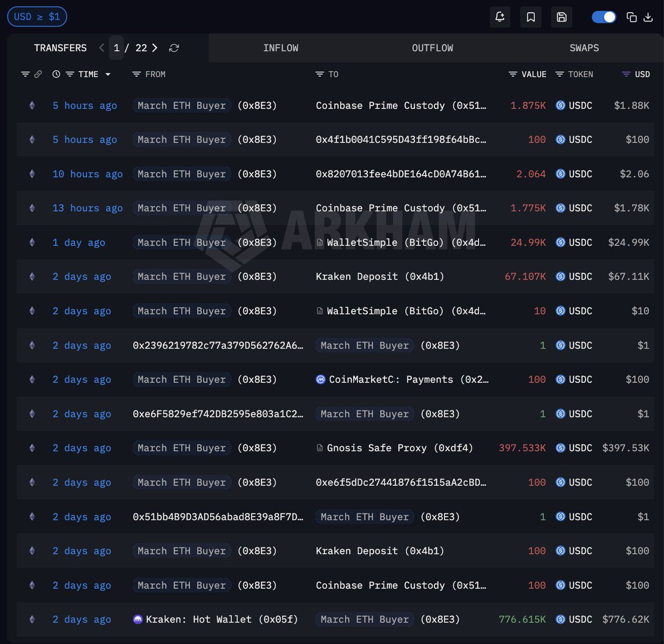Click the Ethereum icon in the 13 hours ago row

(x=32, y=208)
